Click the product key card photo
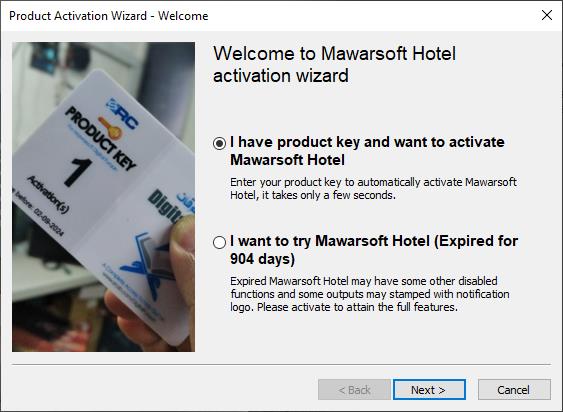 point(103,197)
